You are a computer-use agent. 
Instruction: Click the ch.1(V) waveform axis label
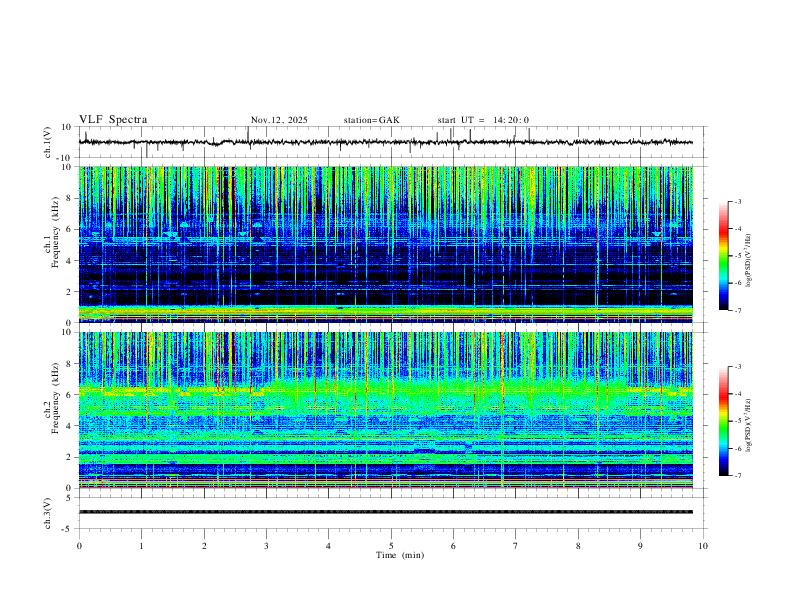pos(48,142)
